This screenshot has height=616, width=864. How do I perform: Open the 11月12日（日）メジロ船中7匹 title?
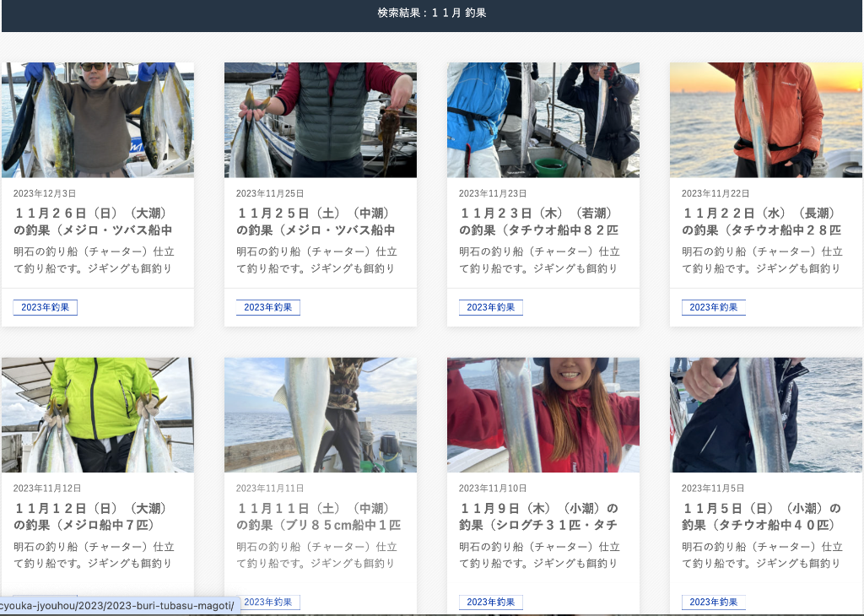click(93, 516)
